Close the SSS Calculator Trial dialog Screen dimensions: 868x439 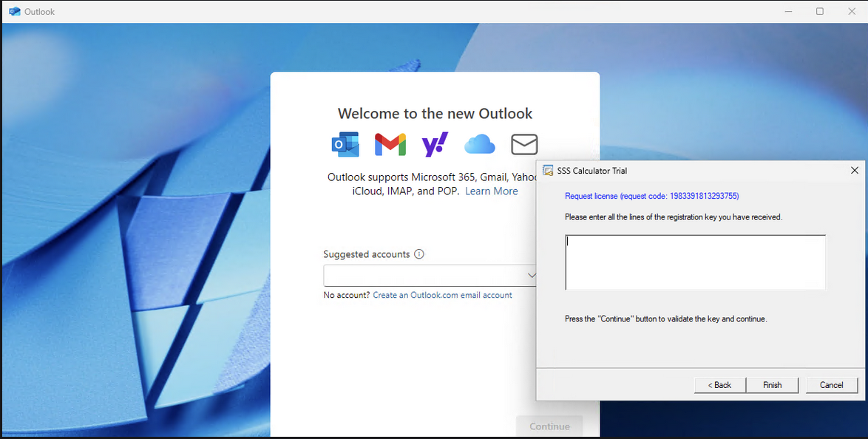pos(854,171)
